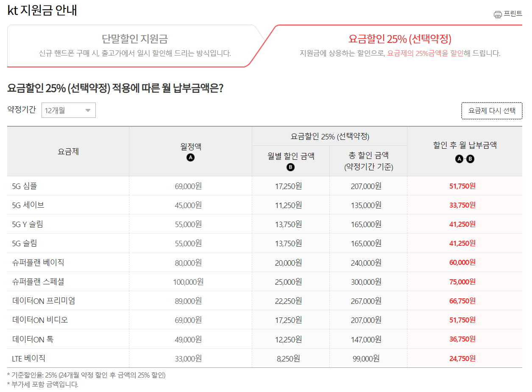Click the 요금제 다시 선택 button
Image resolution: width=532 pixels, height=392 pixels.
[492, 111]
